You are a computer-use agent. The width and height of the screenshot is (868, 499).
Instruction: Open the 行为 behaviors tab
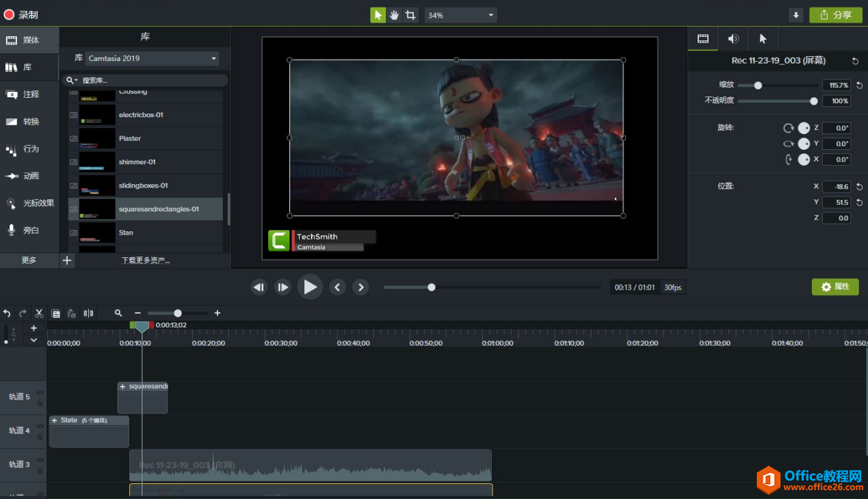pos(29,149)
